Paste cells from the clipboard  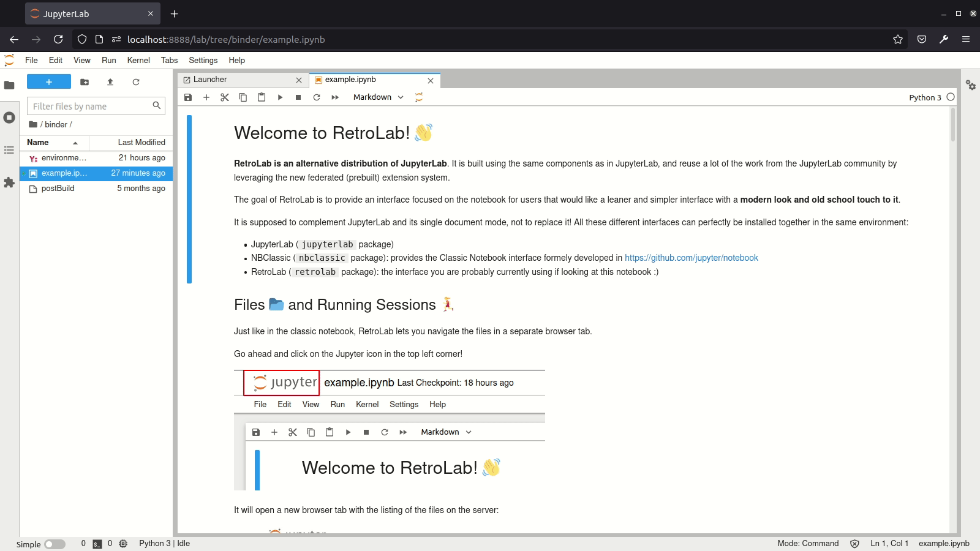pos(262,97)
